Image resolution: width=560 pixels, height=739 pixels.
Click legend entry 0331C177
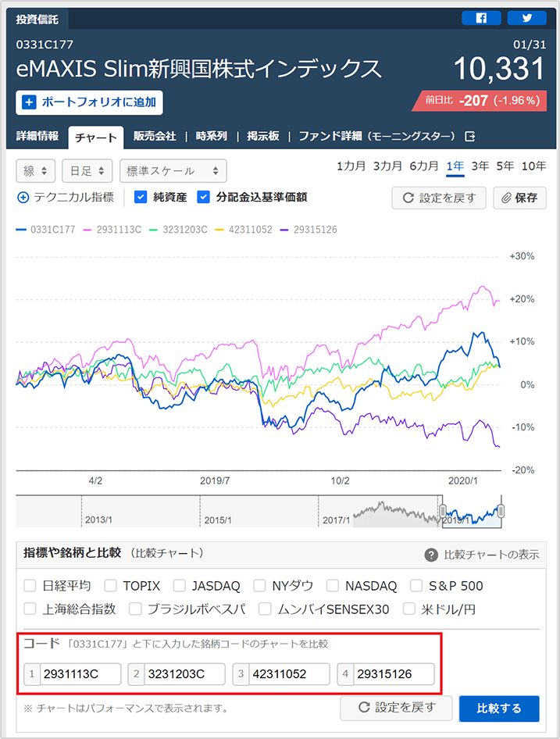[x=46, y=230]
